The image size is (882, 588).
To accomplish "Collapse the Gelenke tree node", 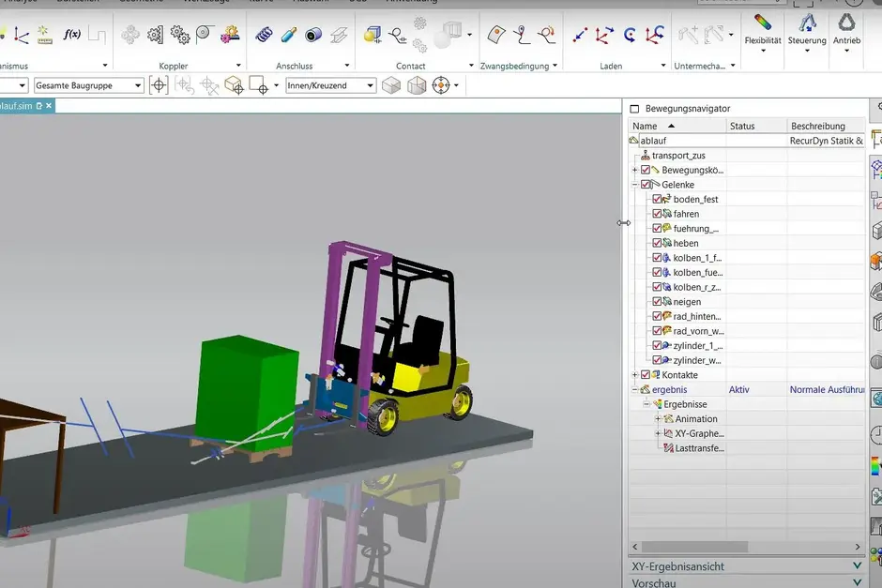I will 635,185.
